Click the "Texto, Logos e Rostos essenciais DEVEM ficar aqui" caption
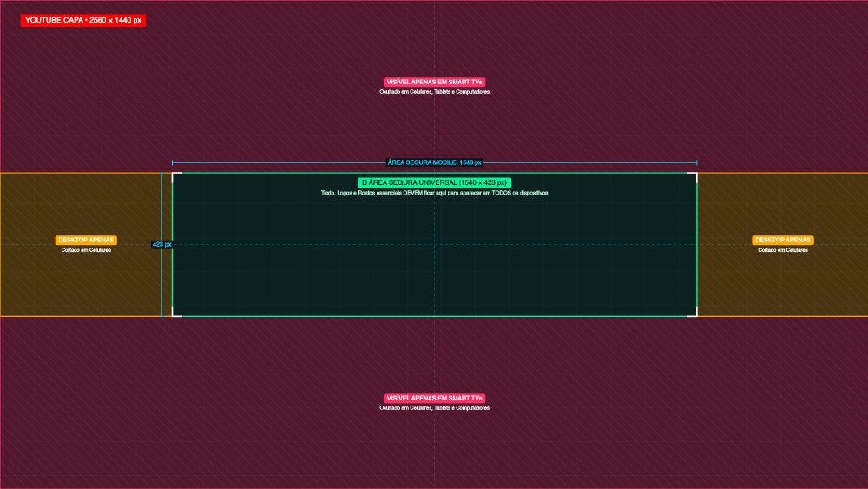 [434, 194]
